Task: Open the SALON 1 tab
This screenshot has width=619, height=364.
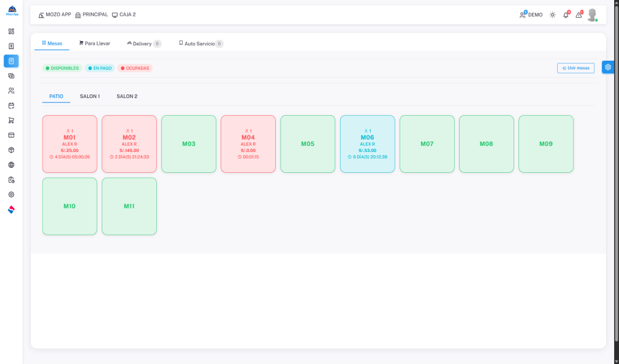Action: (89, 96)
